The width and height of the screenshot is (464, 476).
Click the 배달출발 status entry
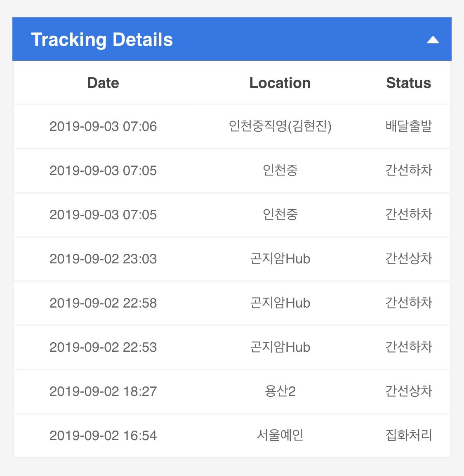pyautogui.click(x=408, y=126)
